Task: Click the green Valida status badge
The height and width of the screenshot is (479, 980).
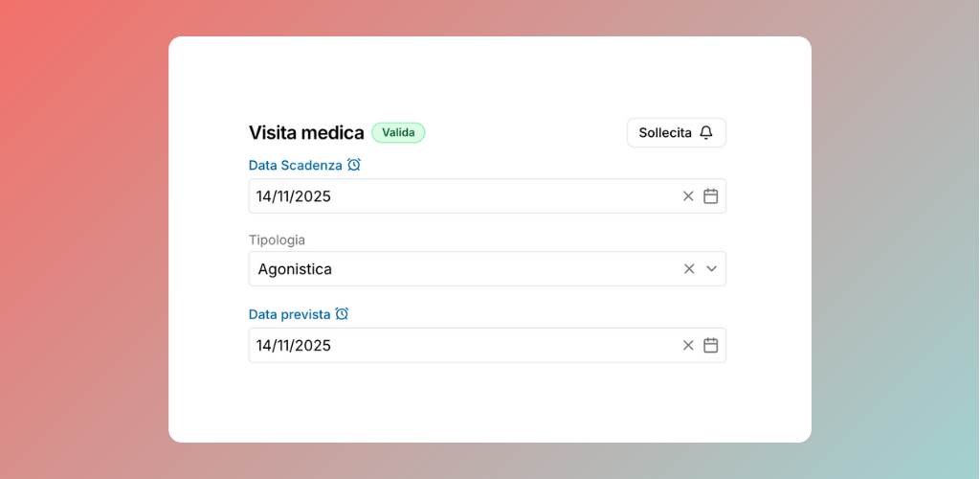Action: 398,133
